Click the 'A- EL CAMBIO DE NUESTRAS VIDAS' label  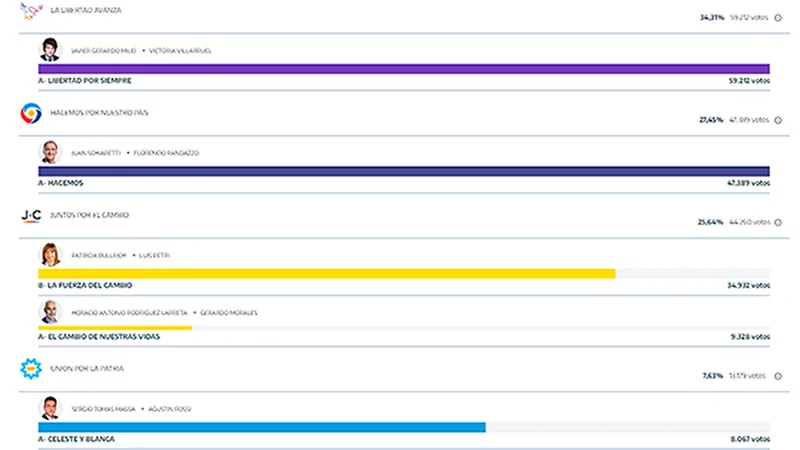(98, 337)
